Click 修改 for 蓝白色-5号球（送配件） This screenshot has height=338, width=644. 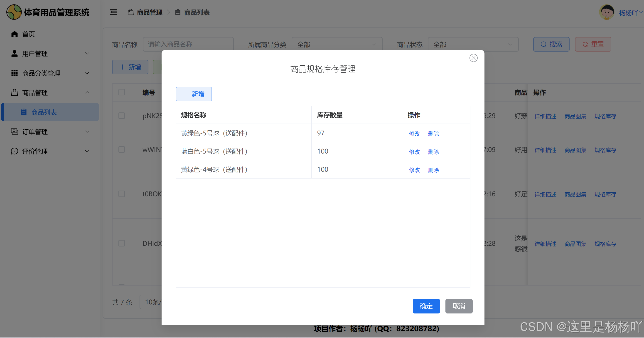(414, 152)
